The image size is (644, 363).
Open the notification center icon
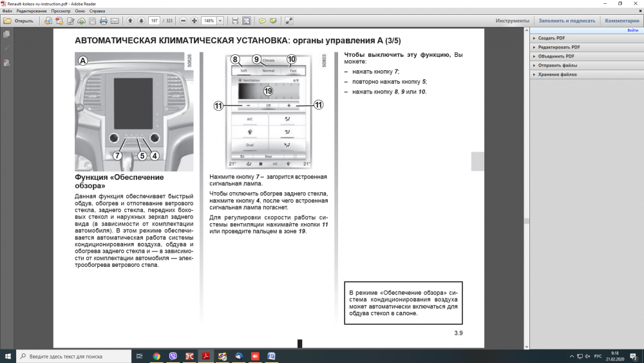(634, 356)
